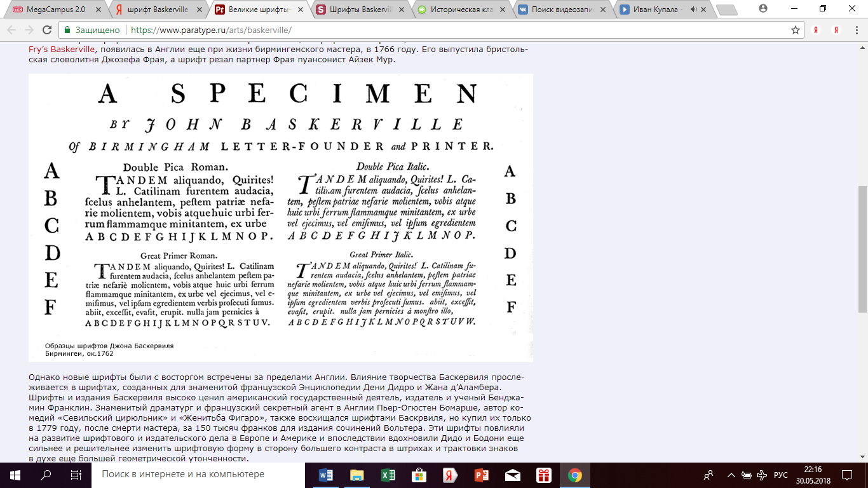Open the airplane mode network icon

coord(761,475)
